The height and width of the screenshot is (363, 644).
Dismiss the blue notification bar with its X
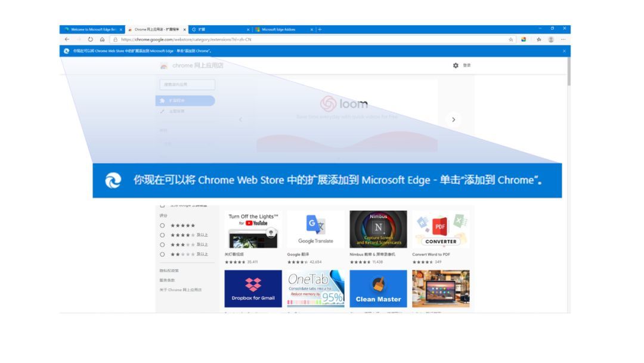click(564, 51)
